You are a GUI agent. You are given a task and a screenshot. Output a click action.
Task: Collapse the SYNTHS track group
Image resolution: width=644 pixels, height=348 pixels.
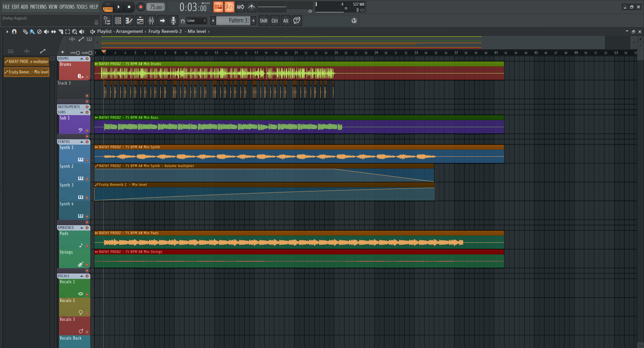tap(82, 142)
